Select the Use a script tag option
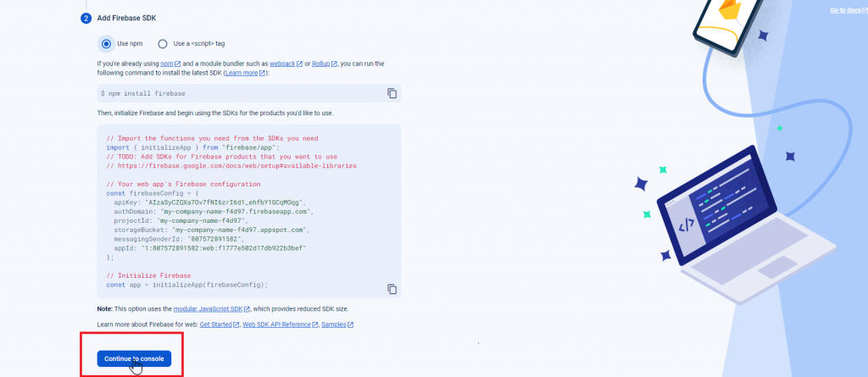Image resolution: width=868 pixels, height=377 pixels. (163, 44)
